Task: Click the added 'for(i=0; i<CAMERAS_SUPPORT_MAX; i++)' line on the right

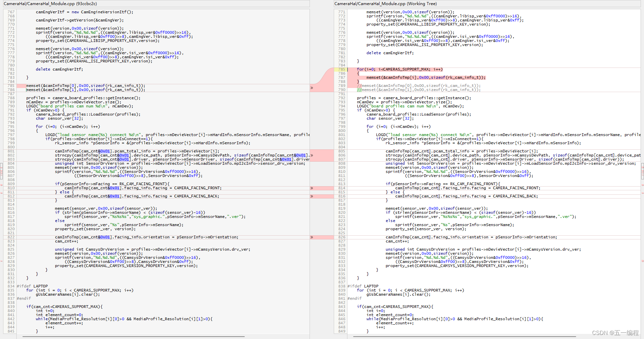Action: pos(400,70)
